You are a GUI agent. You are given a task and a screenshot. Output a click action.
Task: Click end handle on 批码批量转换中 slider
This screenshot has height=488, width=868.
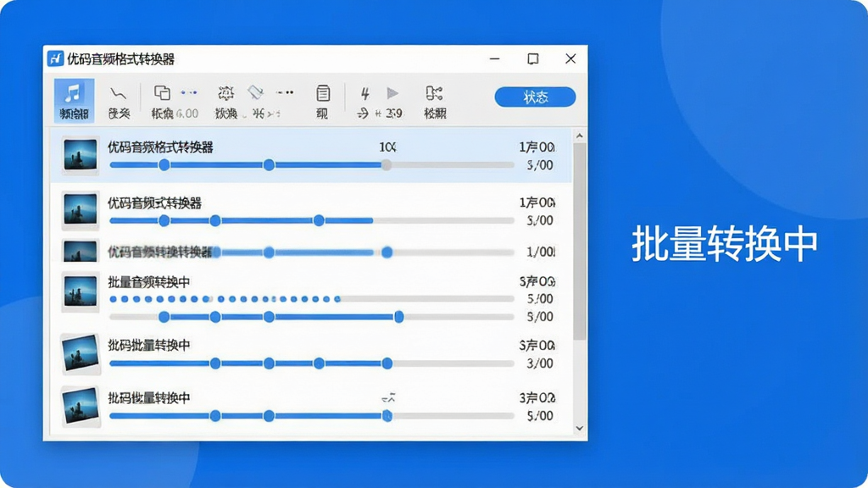point(387,363)
